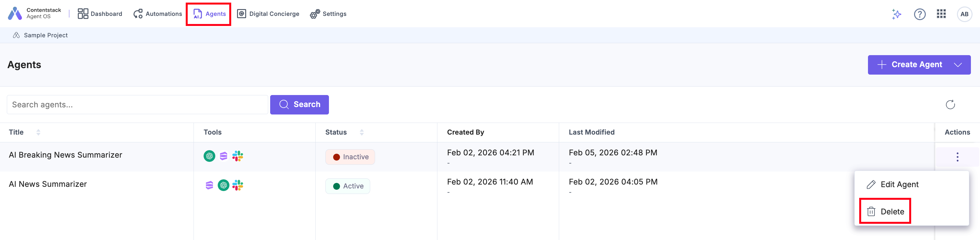980x240 pixels.
Task: Sort by the Title column arrows
Action: pos(38,132)
